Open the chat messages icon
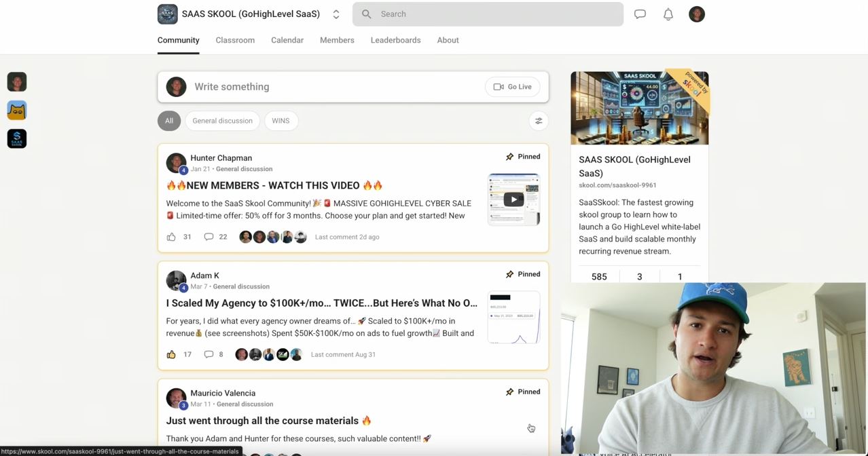Image resolution: width=868 pixels, height=456 pixels. pos(640,14)
